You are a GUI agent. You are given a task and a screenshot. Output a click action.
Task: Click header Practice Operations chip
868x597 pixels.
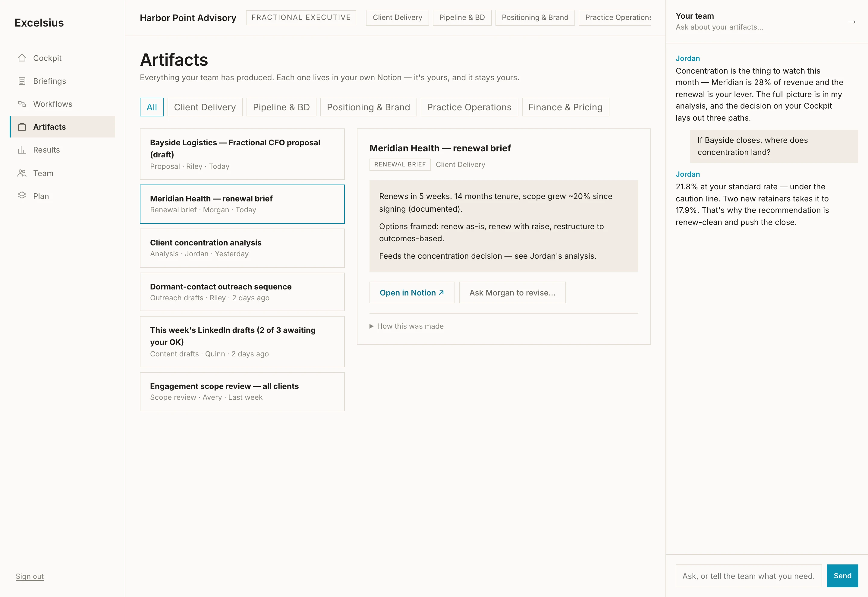615,17
